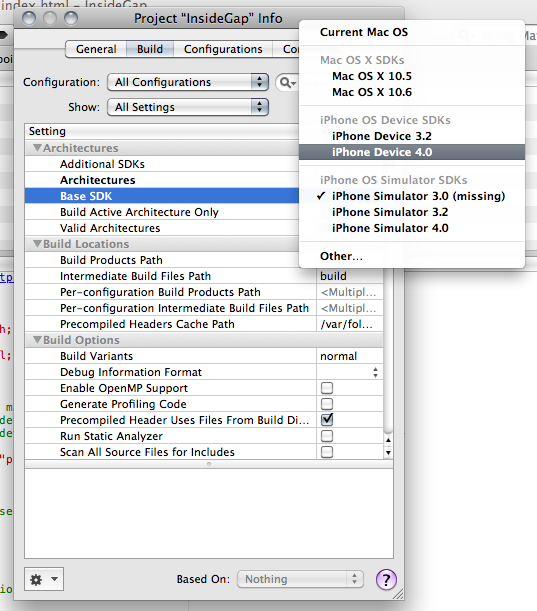Select the Base SDK setting row
The height and width of the screenshot is (611, 537).
tap(162, 196)
